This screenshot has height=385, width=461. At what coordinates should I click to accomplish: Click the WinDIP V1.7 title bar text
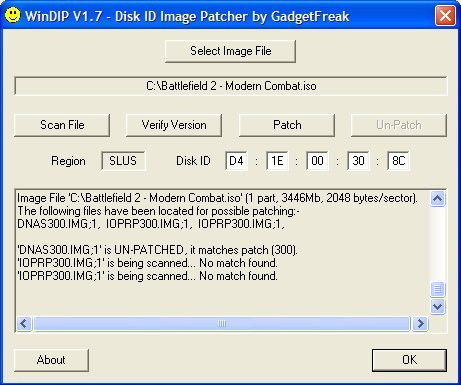click(x=187, y=16)
